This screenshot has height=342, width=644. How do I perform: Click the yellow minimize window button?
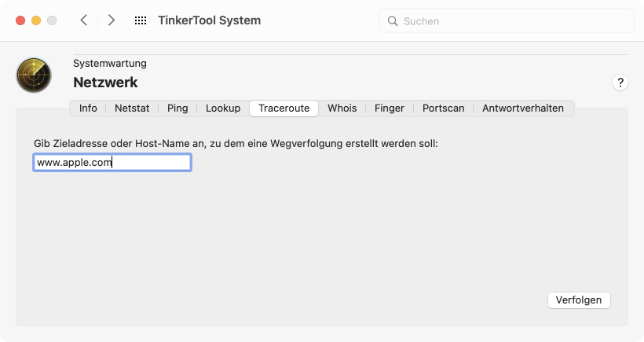click(36, 20)
